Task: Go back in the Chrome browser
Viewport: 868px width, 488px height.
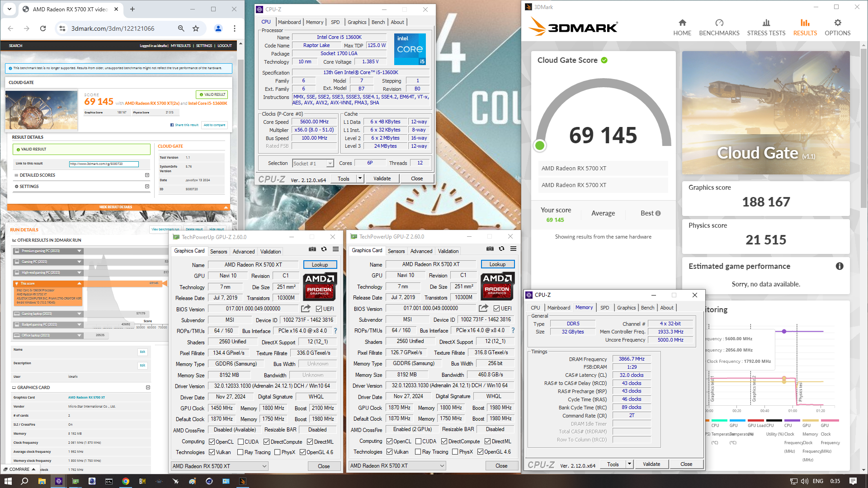Action: pyautogui.click(x=10, y=28)
